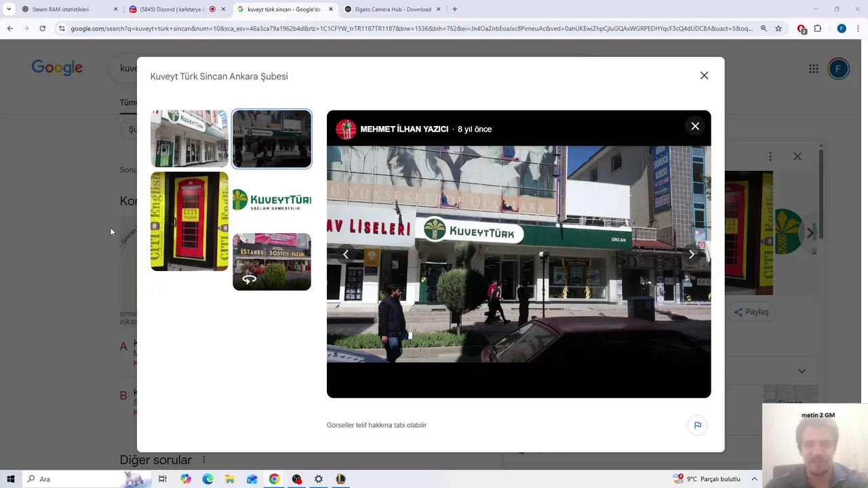The image size is (868, 488).
Task: Click the Paylaş share button
Action: (x=751, y=312)
